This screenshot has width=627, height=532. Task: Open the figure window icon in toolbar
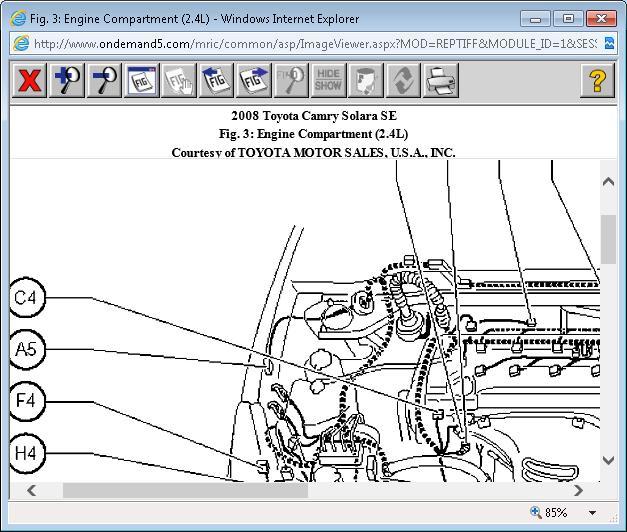(x=141, y=80)
